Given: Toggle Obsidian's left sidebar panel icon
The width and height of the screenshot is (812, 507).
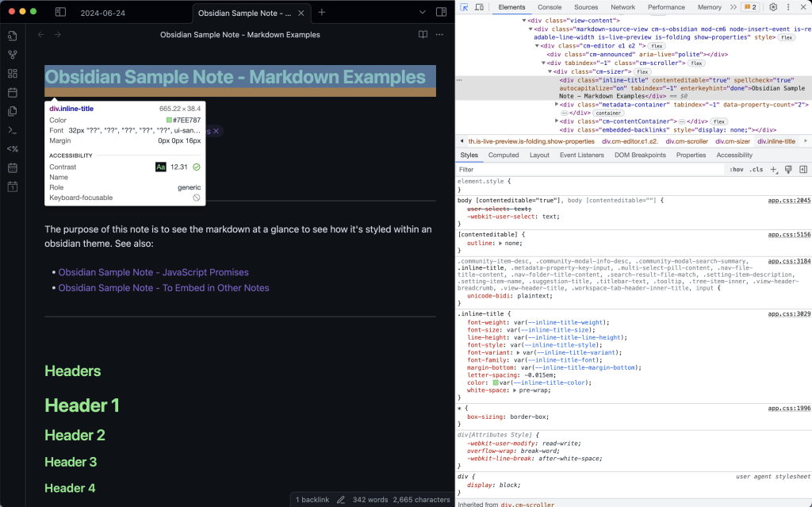Looking at the screenshot, I should 60,12.
